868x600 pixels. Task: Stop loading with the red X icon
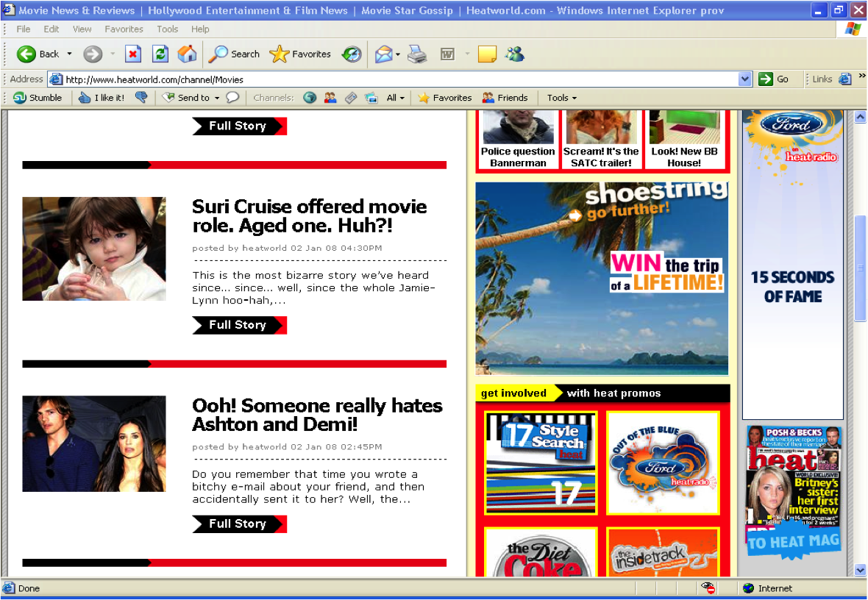click(133, 54)
